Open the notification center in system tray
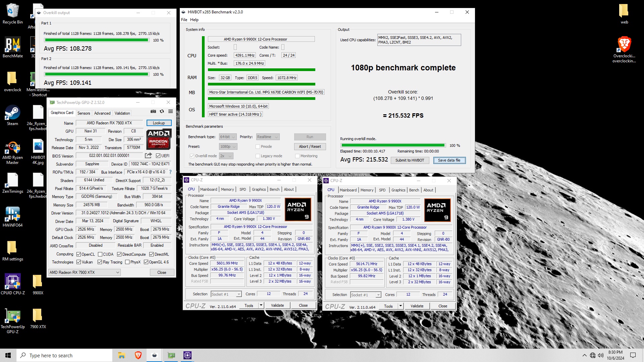Image resolution: width=644 pixels, height=362 pixels. (x=633, y=355)
